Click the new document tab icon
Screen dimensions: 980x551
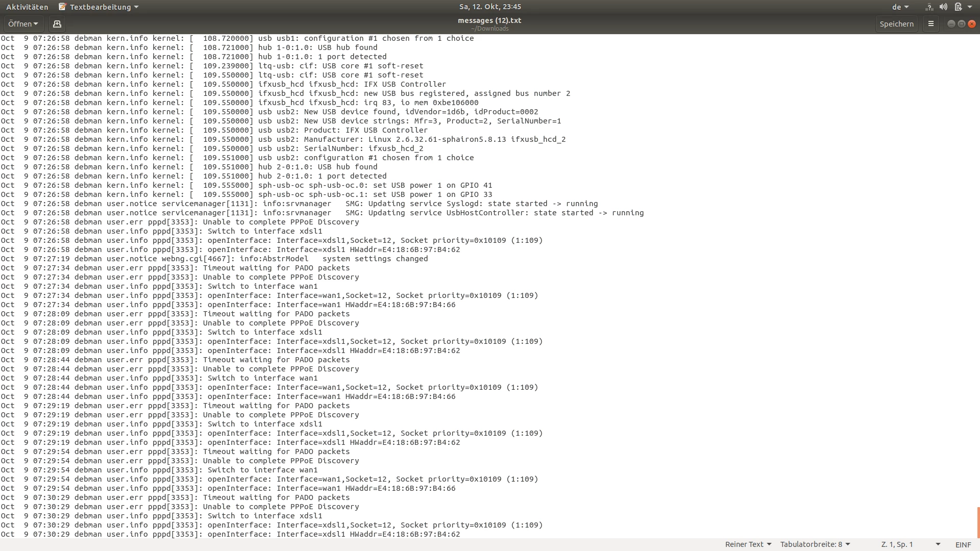[x=57, y=24]
